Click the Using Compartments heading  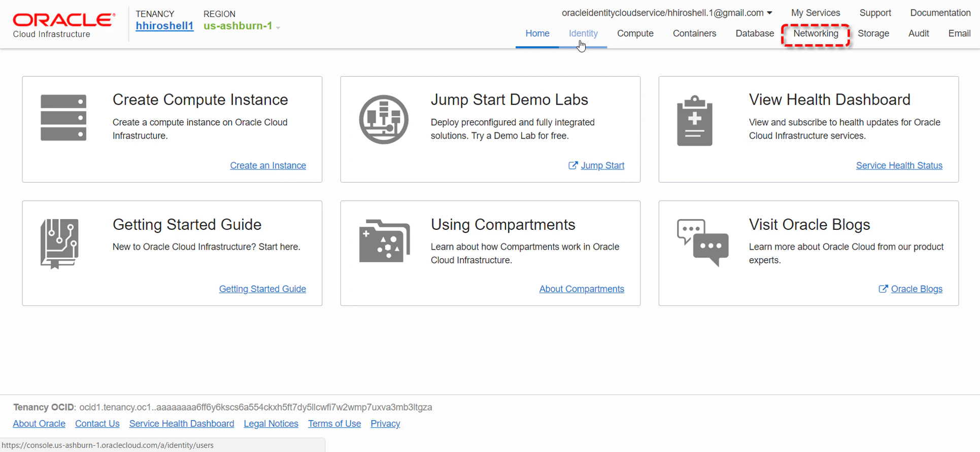[x=503, y=225]
